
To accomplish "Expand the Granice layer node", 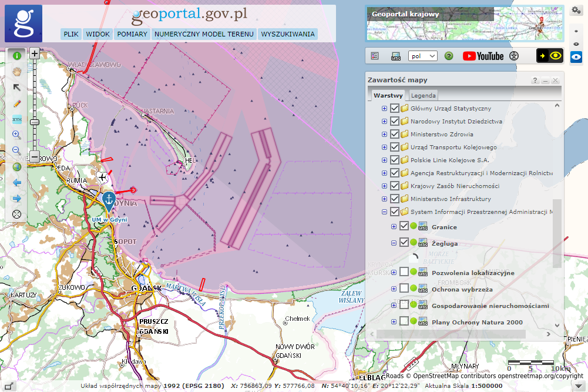I will [x=394, y=227].
